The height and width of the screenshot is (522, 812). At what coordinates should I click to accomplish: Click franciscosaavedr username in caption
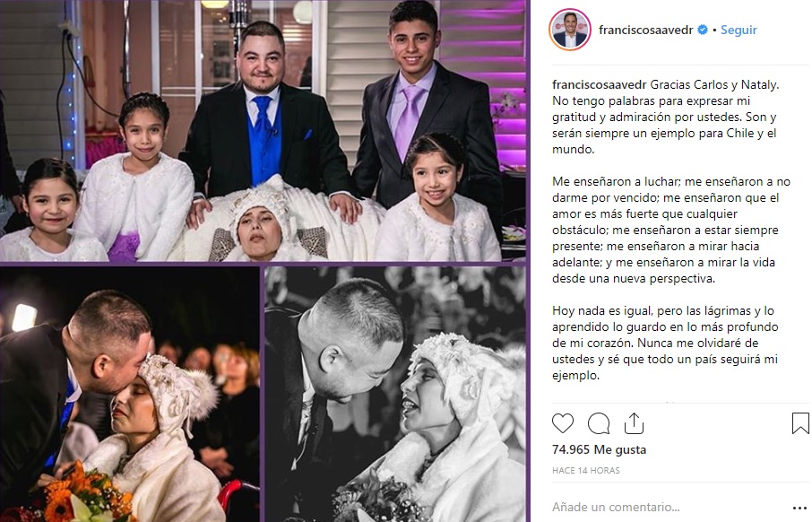600,84
